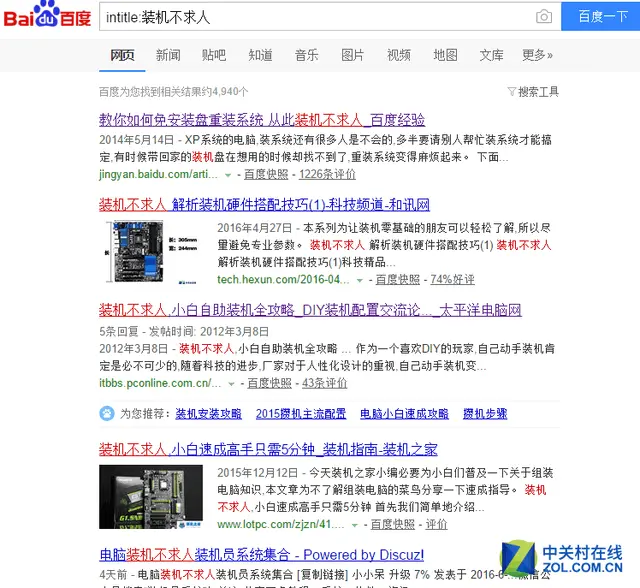This screenshot has width=640, height=588.
Task: Open the 43条评价 reviews link
Action: click(x=324, y=383)
